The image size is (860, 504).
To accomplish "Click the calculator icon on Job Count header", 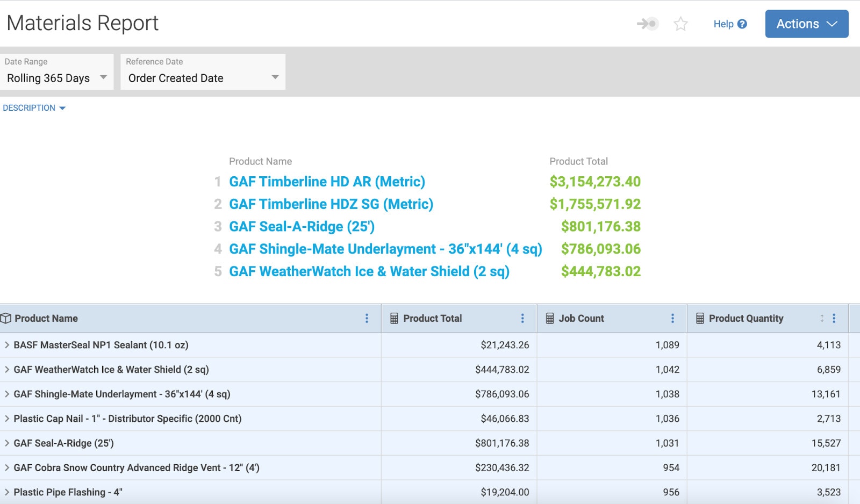I will point(548,318).
